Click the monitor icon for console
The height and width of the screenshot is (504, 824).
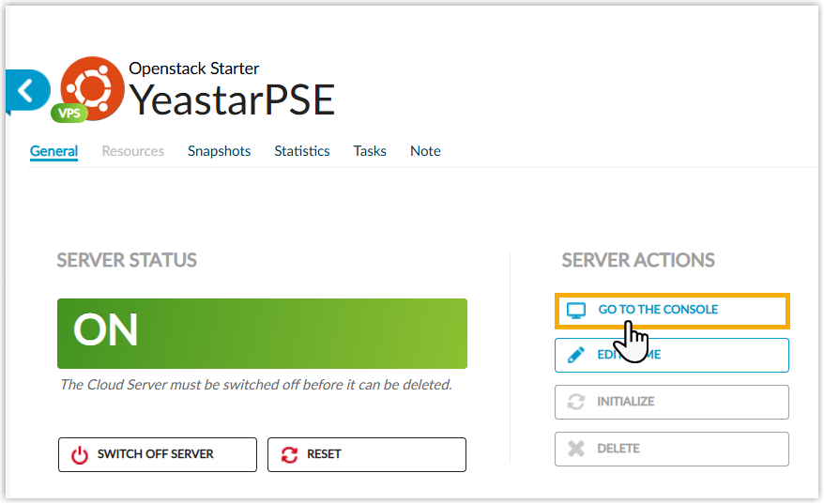pyautogui.click(x=576, y=310)
